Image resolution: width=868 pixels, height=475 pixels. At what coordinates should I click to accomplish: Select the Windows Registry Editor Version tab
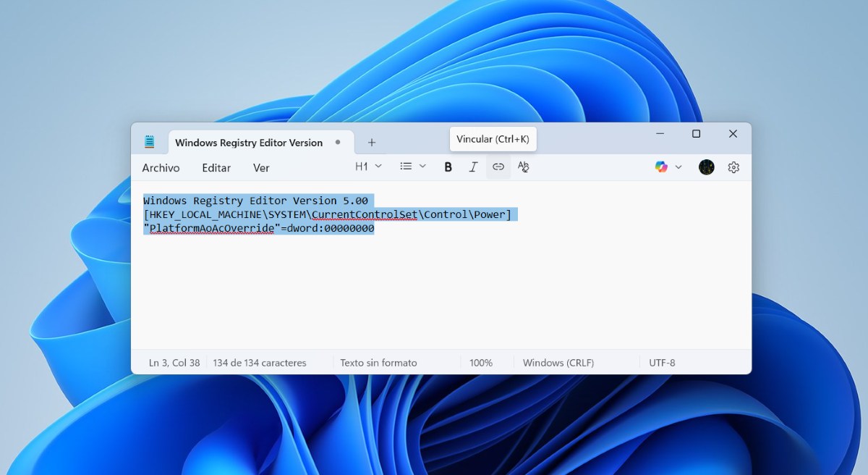249,143
